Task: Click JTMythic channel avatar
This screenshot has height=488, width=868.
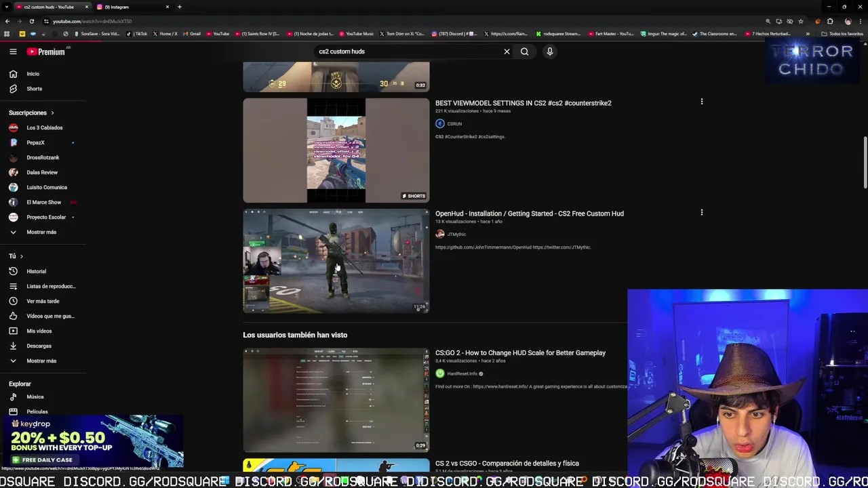Action: tap(440, 234)
